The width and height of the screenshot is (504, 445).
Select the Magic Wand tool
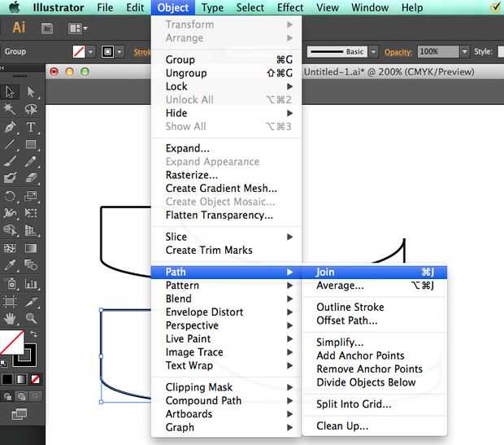[x=10, y=109]
